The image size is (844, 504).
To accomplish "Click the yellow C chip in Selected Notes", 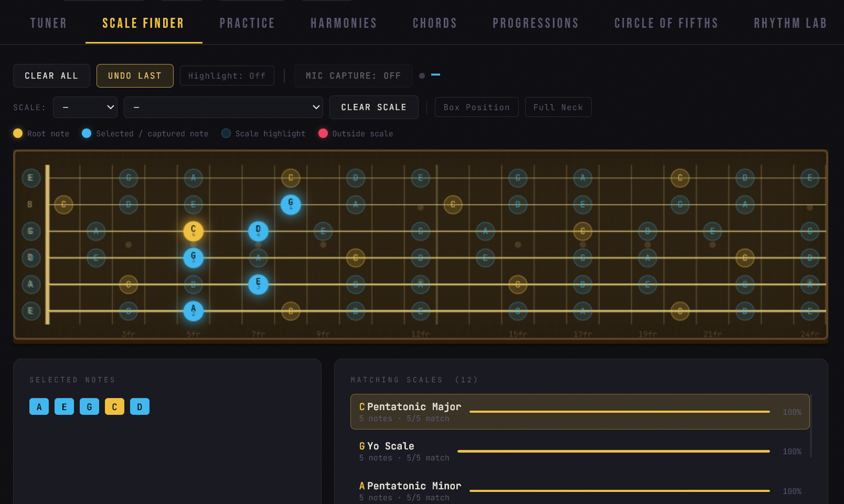I will 114,406.
